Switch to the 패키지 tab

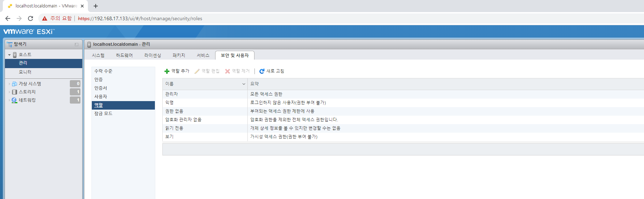pyautogui.click(x=179, y=55)
